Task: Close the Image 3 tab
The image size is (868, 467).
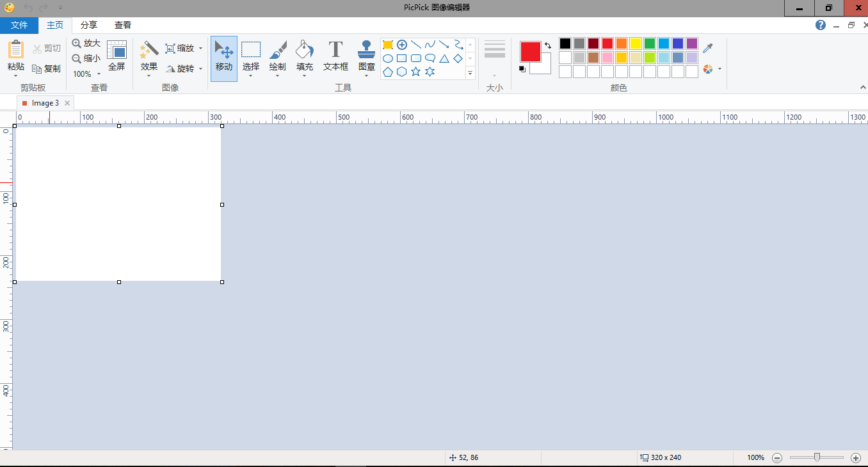Action: pyautogui.click(x=67, y=102)
